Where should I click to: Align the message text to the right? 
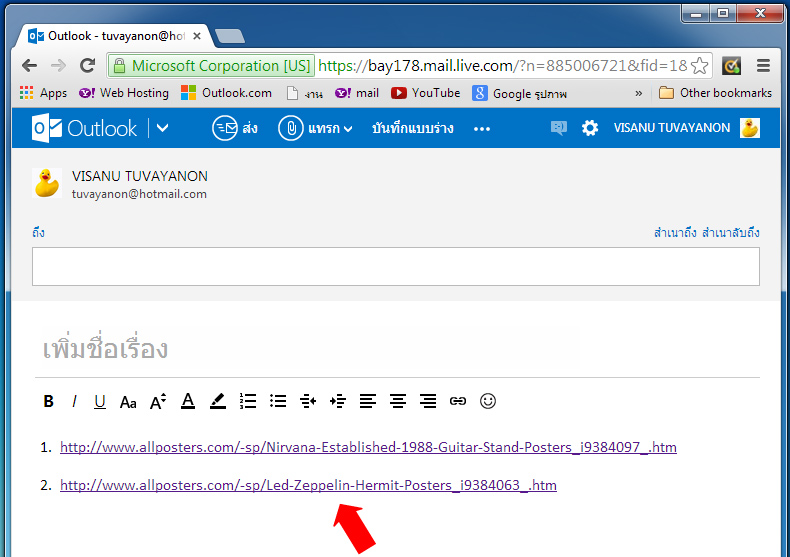tap(428, 401)
